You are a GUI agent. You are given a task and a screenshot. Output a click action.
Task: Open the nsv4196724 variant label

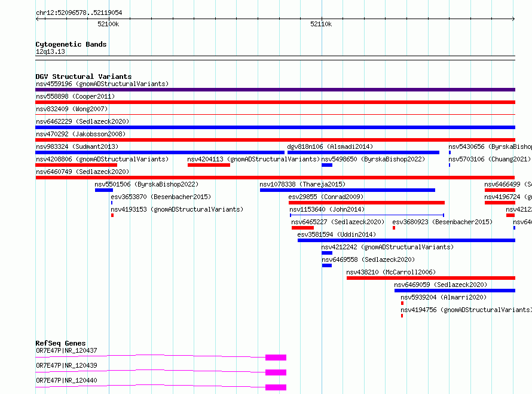508,197
